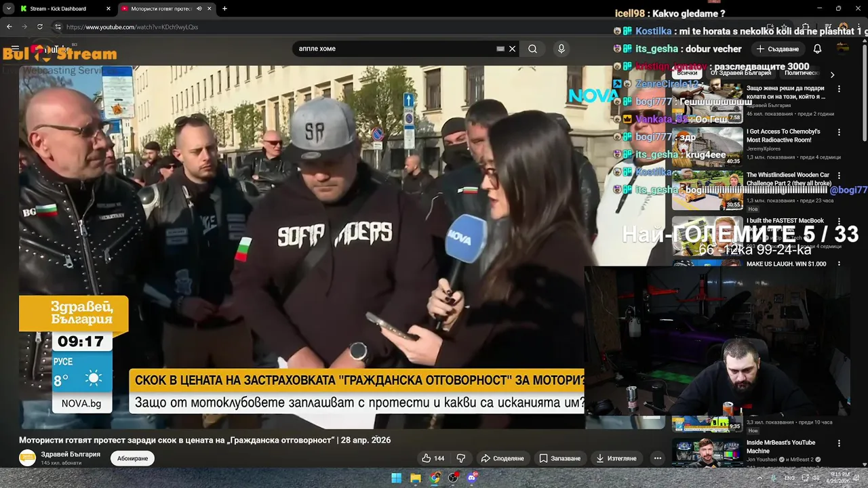Open the Здравей България channel avatar
Viewport: 868px width, 488px height.
(x=27, y=458)
